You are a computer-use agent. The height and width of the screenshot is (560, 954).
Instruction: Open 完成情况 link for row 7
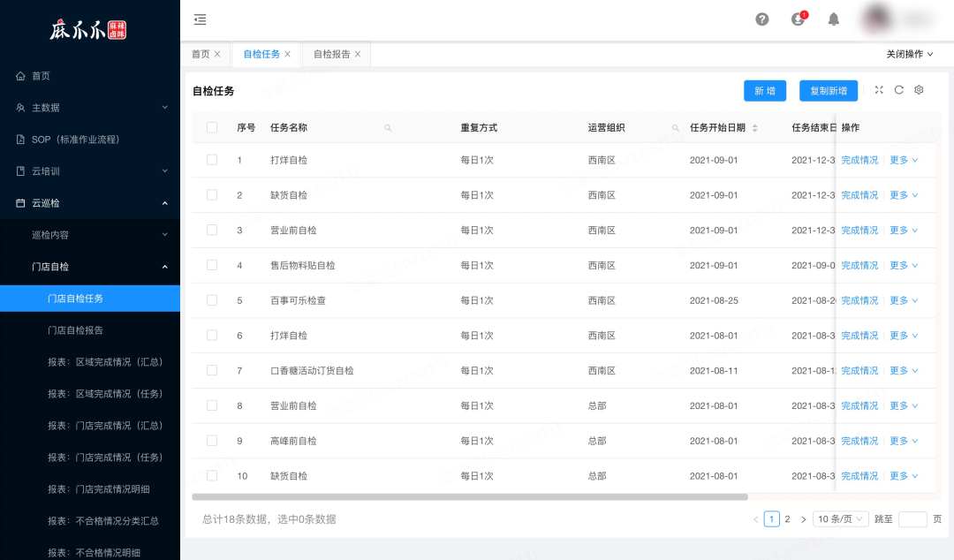tap(859, 371)
